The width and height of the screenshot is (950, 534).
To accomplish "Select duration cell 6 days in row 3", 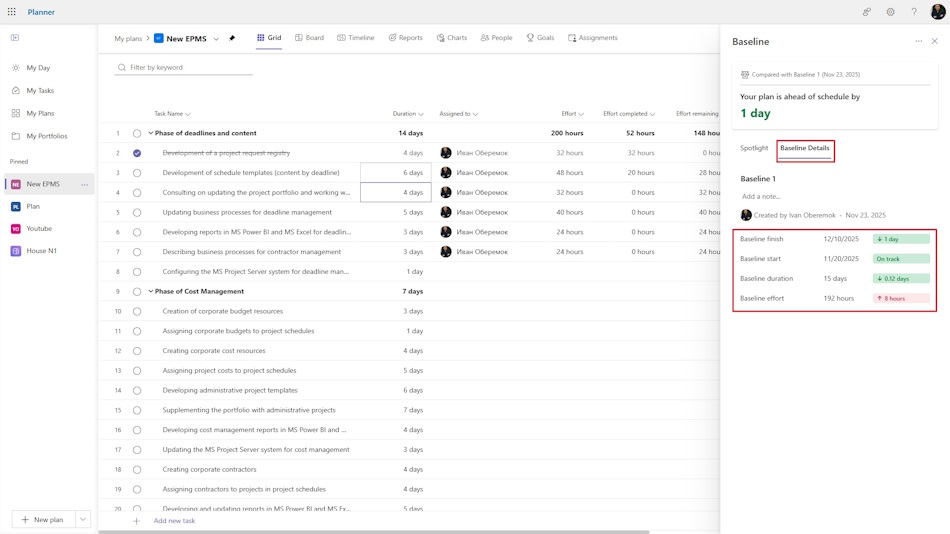I will tap(396, 173).
